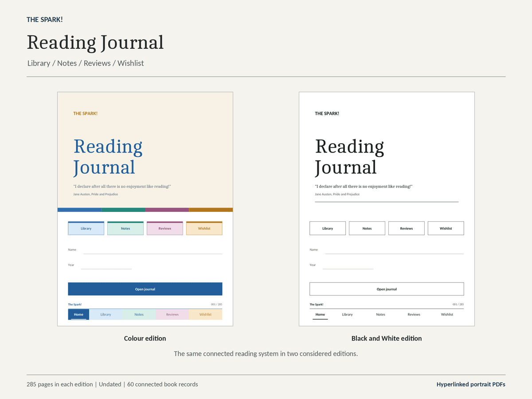Select Notes in Colour edition bottom navigation
532x399 pixels.
(x=139, y=314)
